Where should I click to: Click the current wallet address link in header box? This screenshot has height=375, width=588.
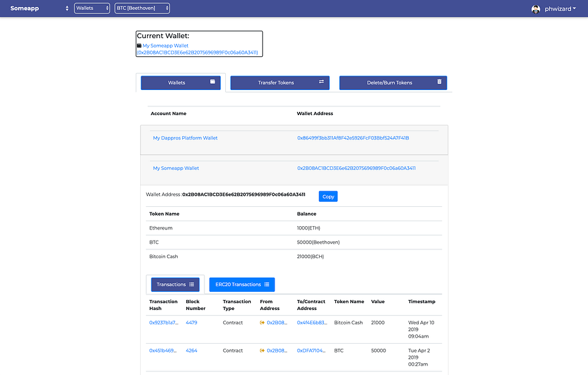click(x=198, y=52)
